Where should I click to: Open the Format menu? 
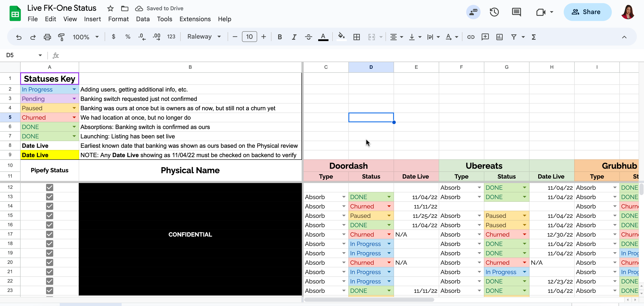(118, 19)
